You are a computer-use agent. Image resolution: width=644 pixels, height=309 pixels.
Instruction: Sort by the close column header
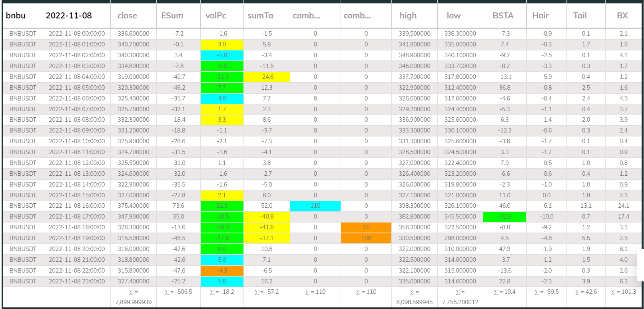click(127, 16)
